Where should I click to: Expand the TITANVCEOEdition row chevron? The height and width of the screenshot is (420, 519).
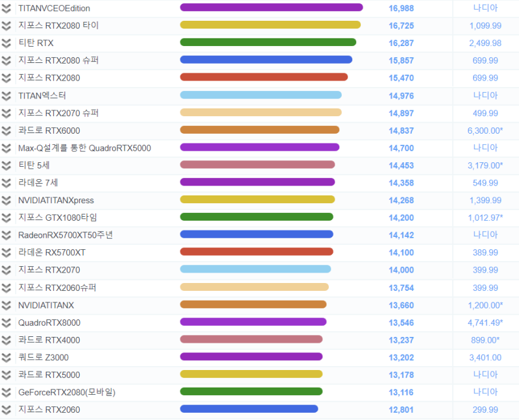pyautogui.click(x=6, y=8)
